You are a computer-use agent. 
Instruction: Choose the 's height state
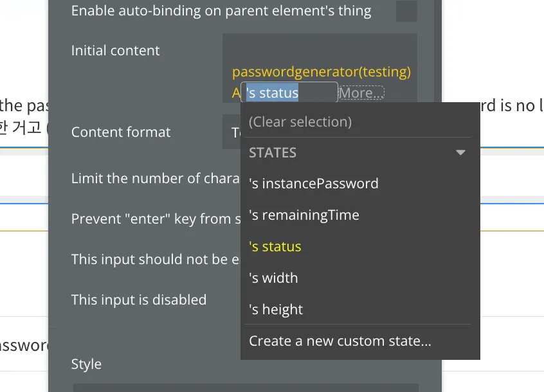(276, 310)
